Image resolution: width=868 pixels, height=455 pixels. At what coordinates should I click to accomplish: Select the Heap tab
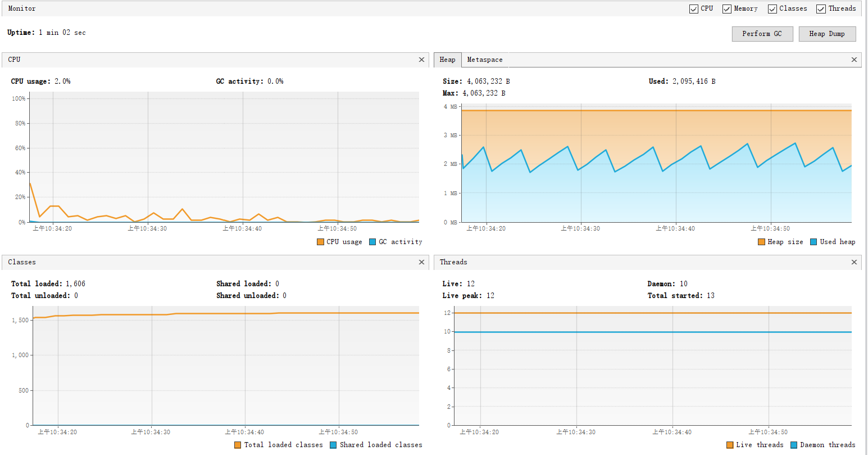click(x=448, y=60)
